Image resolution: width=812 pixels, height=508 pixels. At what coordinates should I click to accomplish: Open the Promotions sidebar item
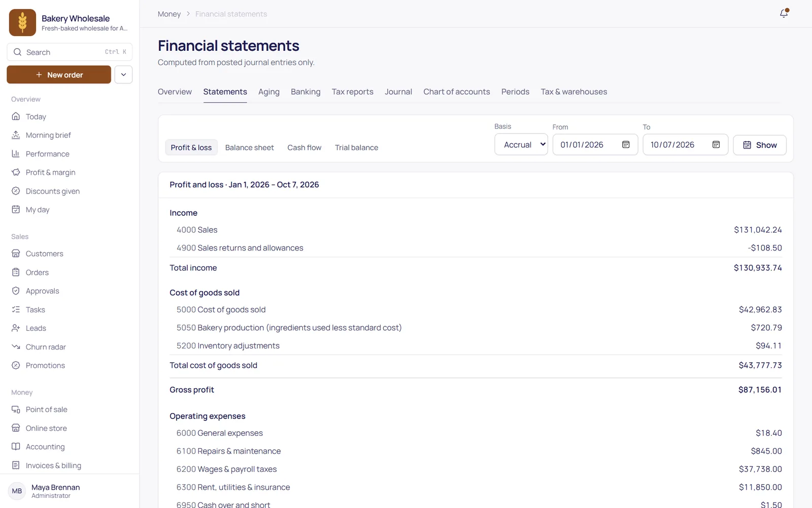click(x=70, y=365)
